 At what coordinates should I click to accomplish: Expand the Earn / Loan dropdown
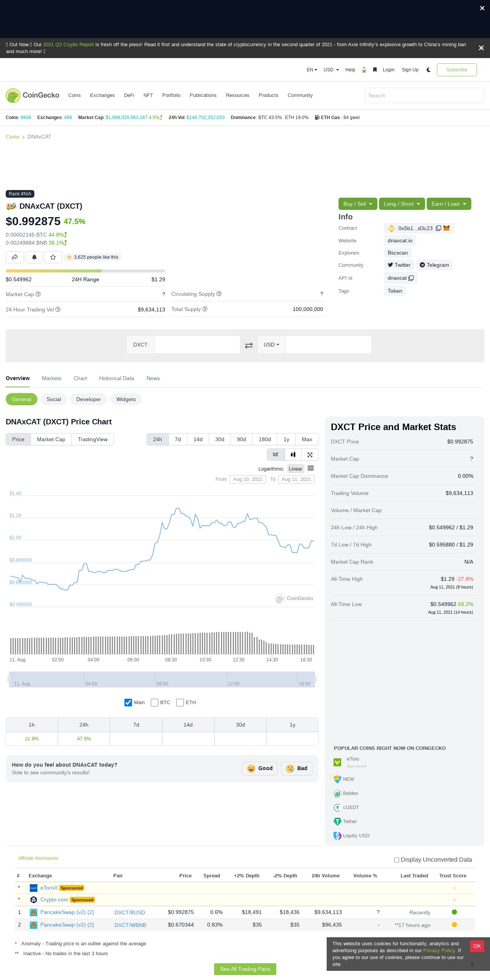pyautogui.click(x=449, y=204)
